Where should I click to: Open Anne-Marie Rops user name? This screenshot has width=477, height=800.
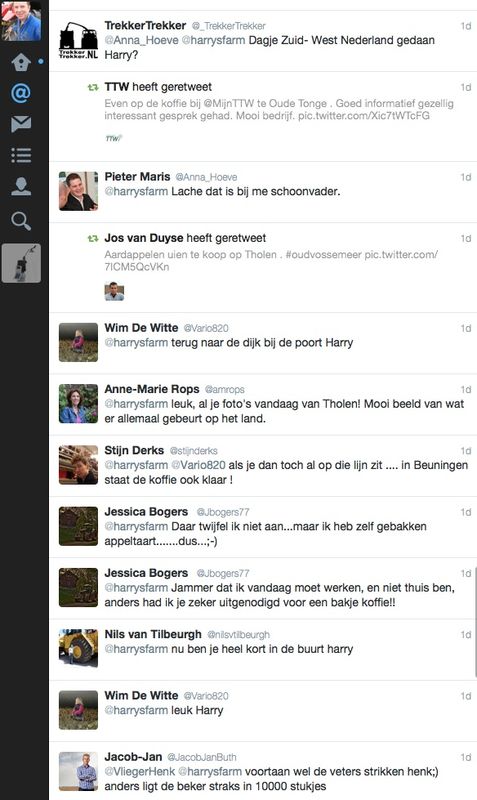152,389
